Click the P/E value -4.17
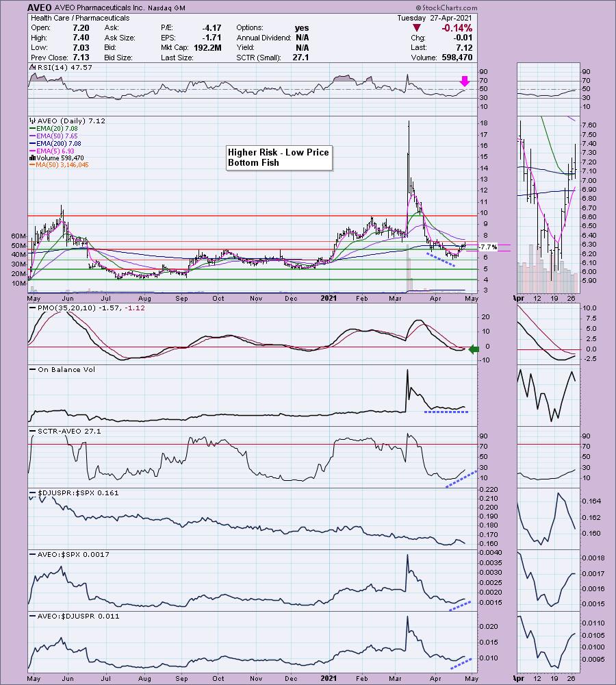This screenshot has height=685, width=616. pyautogui.click(x=212, y=27)
